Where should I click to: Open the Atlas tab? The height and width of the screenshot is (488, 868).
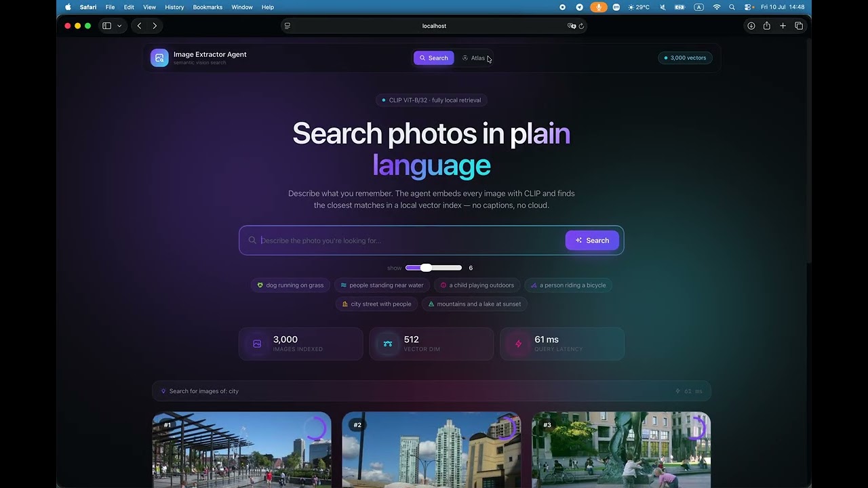pos(474,58)
